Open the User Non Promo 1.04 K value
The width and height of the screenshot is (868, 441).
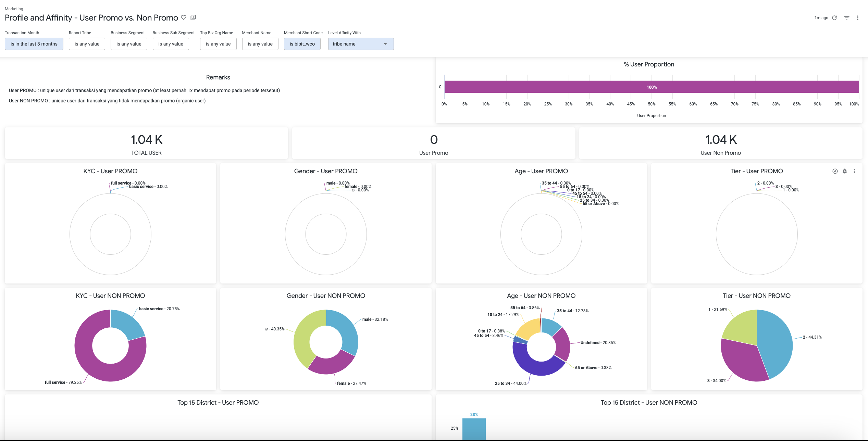(721, 140)
